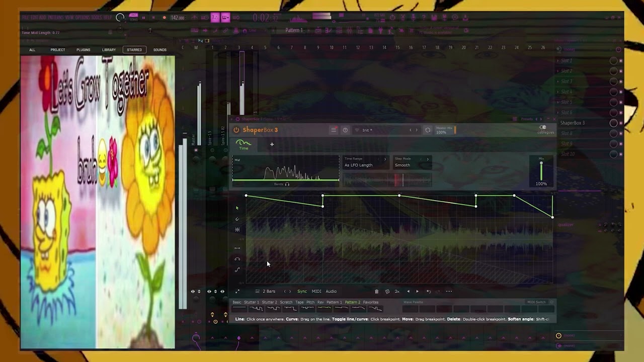Click the 142.000 tempo field

click(178, 18)
